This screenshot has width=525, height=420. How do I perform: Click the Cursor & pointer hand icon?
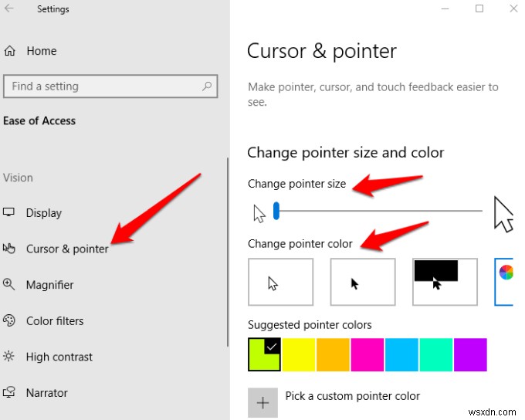(x=9, y=249)
